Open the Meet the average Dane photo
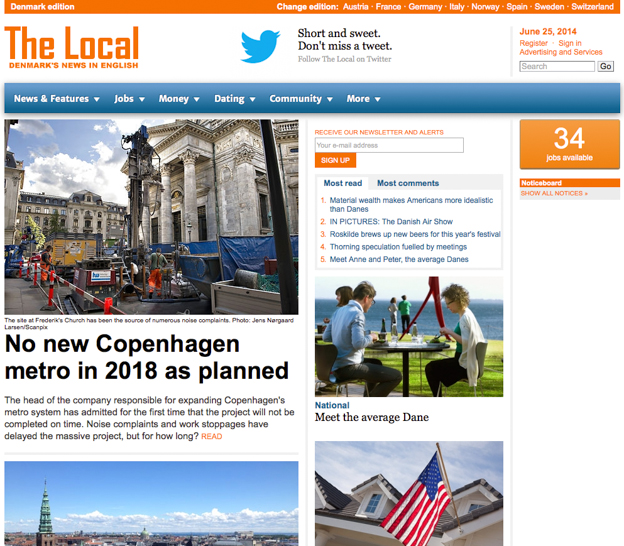This screenshot has height=546, width=624. tap(409, 337)
